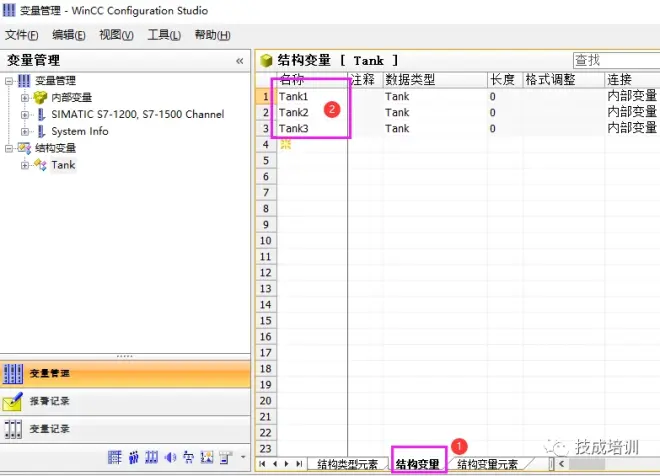Open the 变量记录 editor
Viewport: 660px width, 476px height.
[125, 429]
